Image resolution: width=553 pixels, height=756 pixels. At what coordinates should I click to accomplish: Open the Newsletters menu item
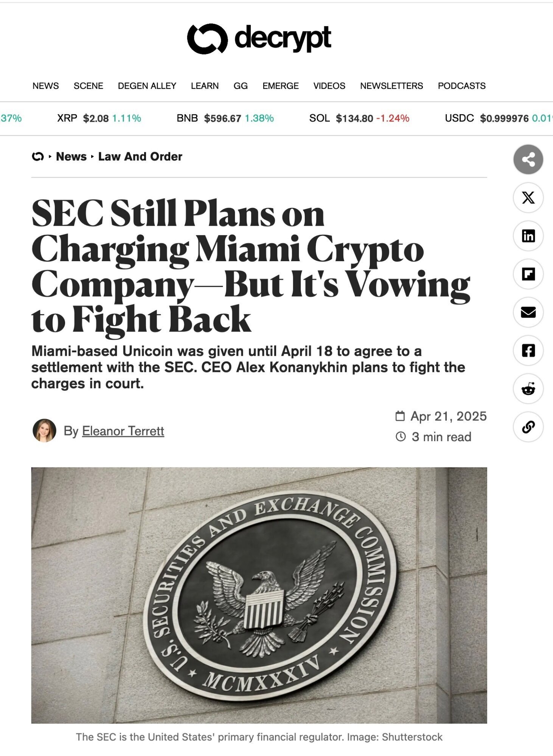point(391,86)
